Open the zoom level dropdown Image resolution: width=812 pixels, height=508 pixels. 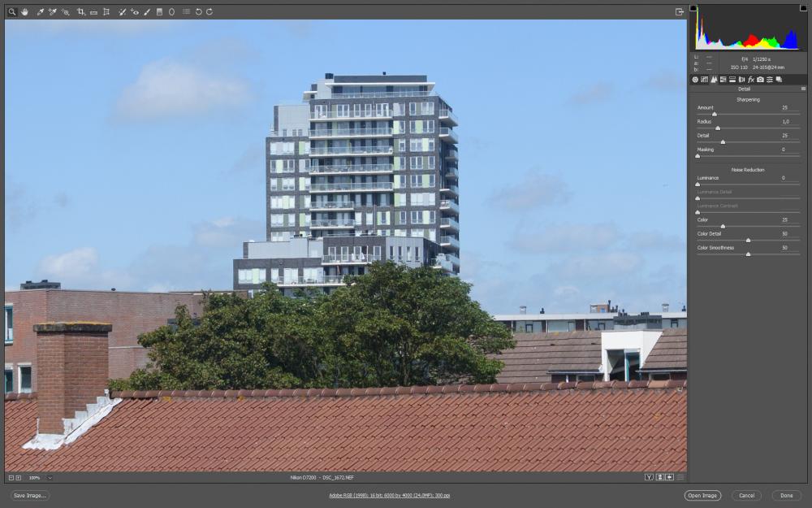pyautogui.click(x=50, y=477)
